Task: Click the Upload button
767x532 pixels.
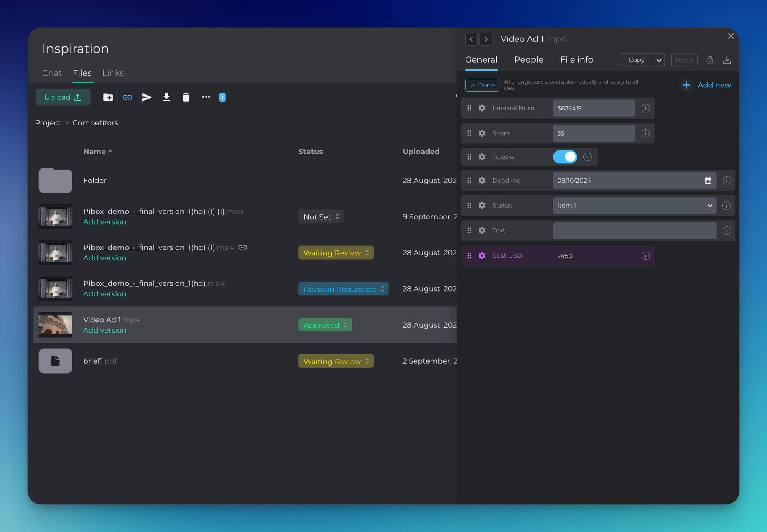Action: click(63, 97)
